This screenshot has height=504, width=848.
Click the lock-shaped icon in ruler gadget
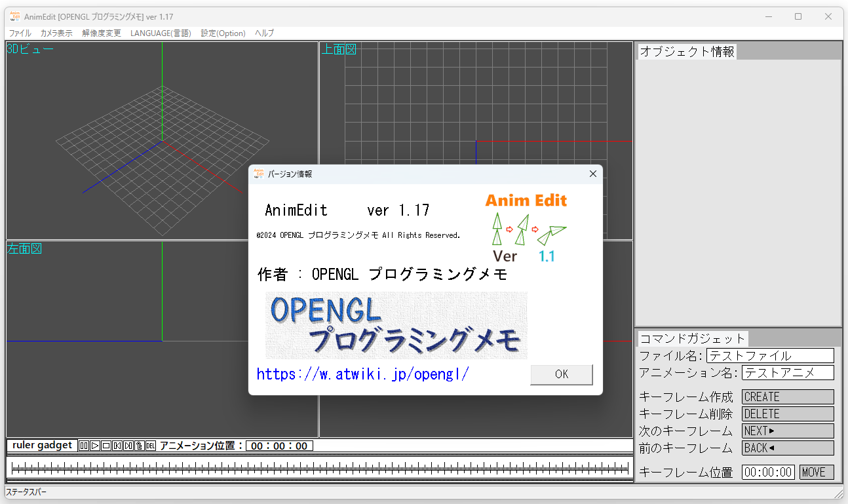[140, 446]
